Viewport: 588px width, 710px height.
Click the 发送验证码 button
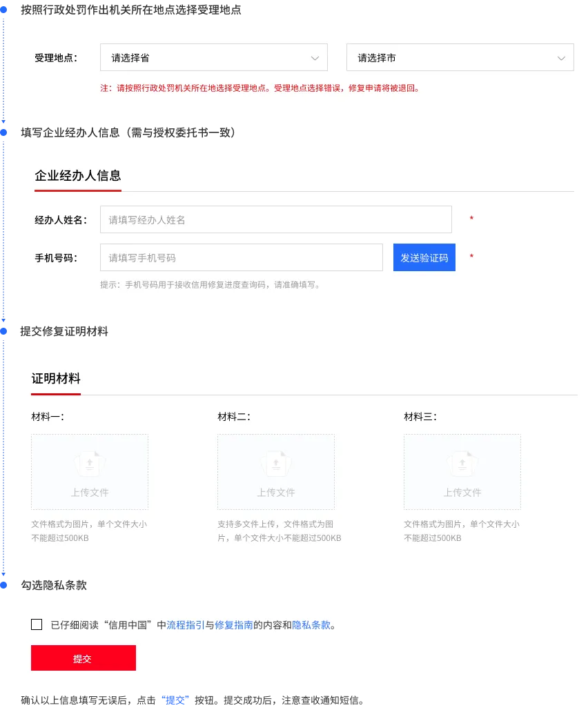click(424, 257)
